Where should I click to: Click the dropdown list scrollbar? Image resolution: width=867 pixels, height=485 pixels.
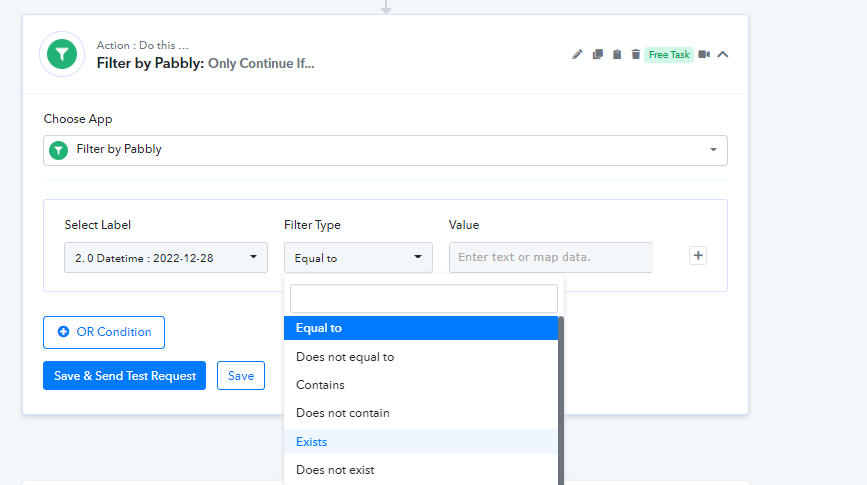coord(561,400)
